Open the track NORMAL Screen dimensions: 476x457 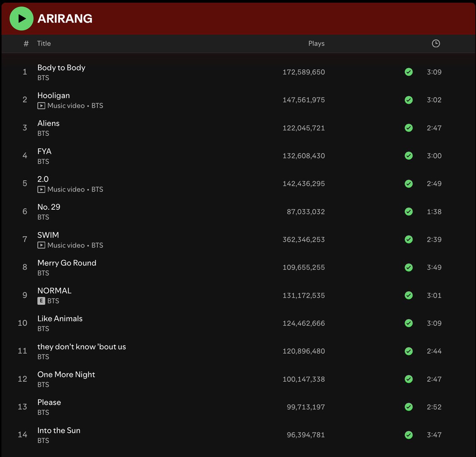[x=54, y=291]
